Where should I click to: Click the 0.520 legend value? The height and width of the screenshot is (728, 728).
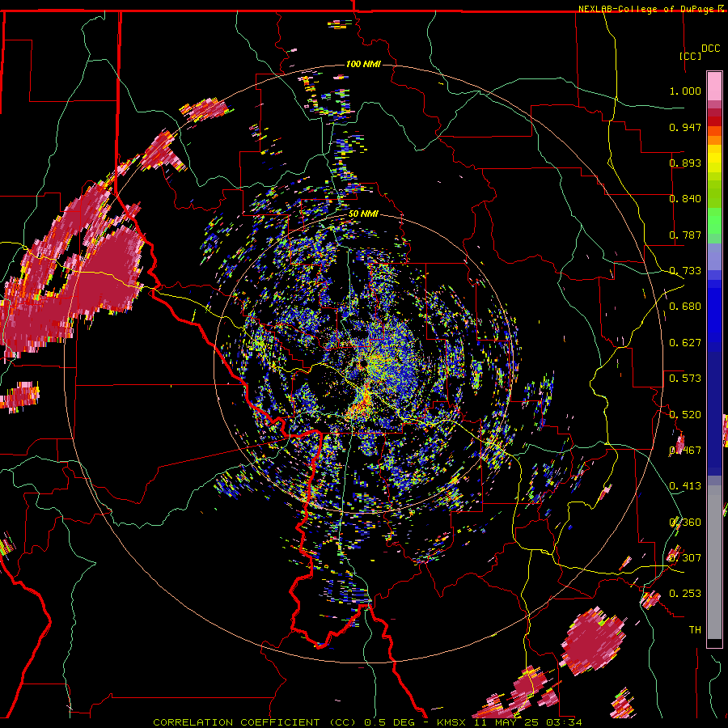(x=685, y=415)
